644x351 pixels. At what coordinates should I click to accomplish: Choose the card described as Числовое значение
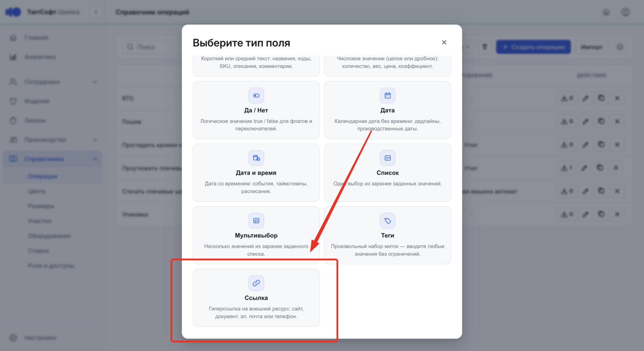tap(388, 66)
